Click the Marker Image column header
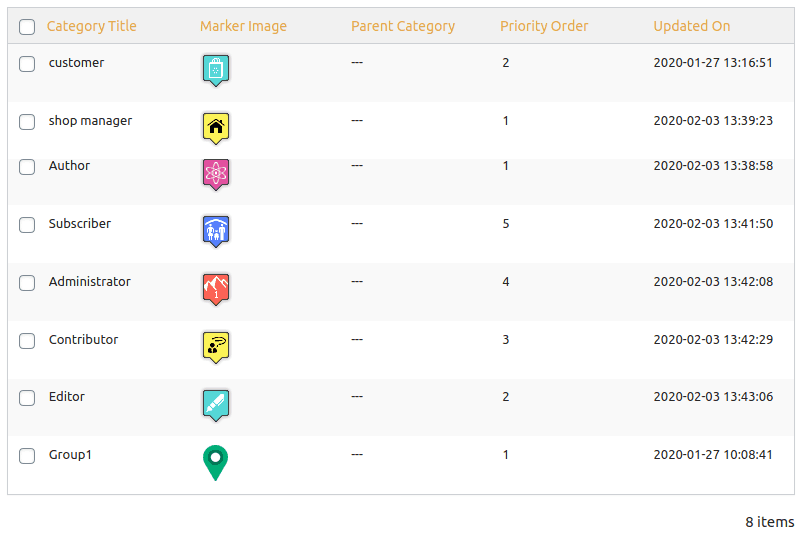The image size is (807, 543). click(x=243, y=26)
